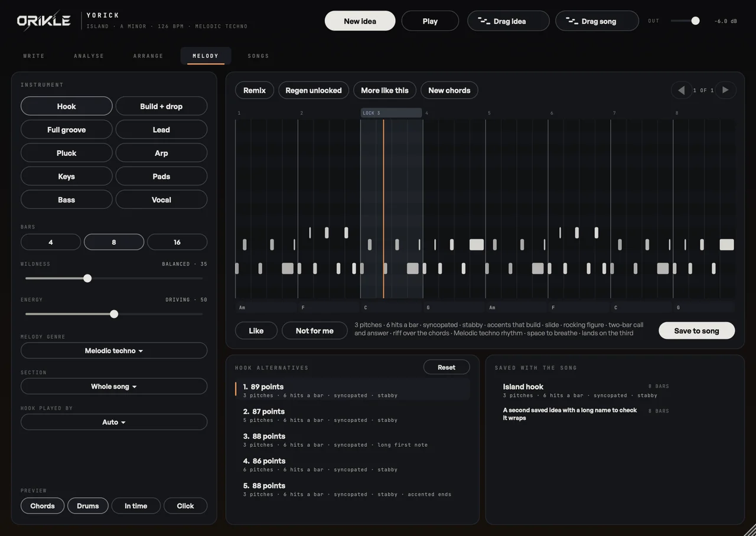
Task: Reset the hook alternatives
Action: (x=447, y=367)
